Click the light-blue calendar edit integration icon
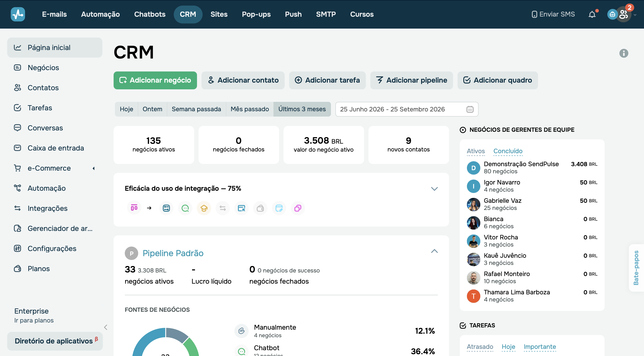The image size is (644, 356). 279,208
